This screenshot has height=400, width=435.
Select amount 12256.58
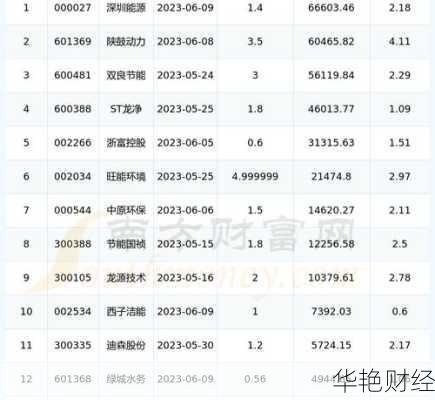click(x=331, y=244)
